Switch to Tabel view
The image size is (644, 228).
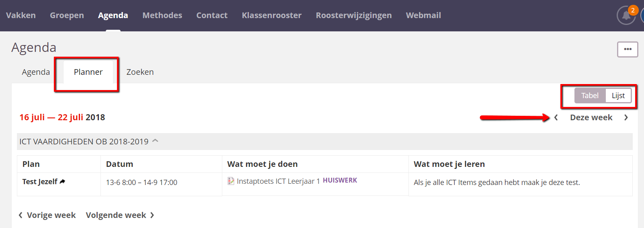point(589,96)
